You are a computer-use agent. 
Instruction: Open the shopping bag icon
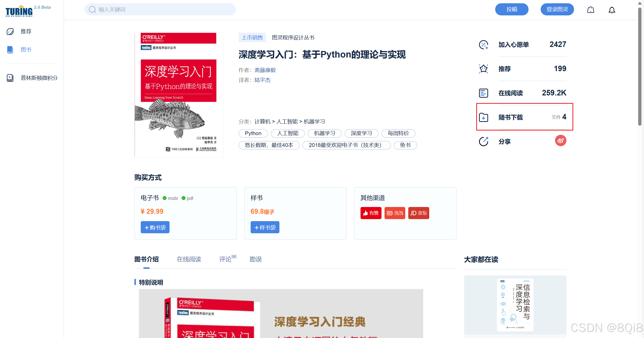pyautogui.click(x=590, y=10)
